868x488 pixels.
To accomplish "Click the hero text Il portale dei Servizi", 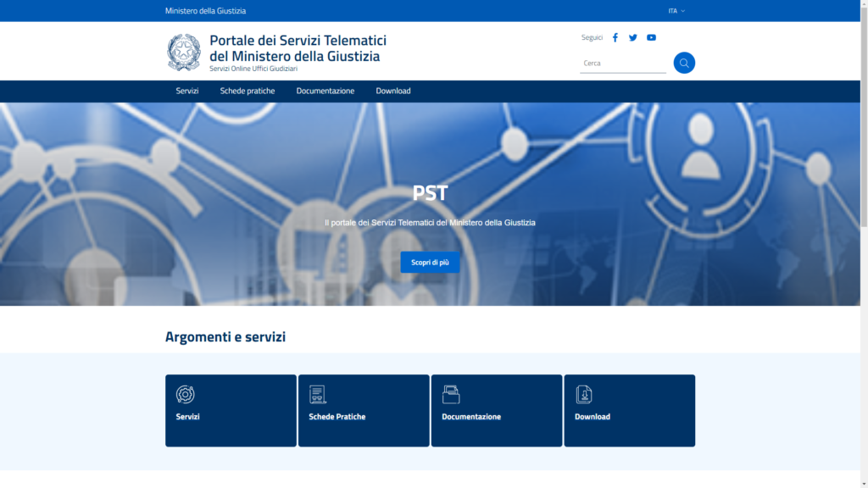I will (430, 223).
